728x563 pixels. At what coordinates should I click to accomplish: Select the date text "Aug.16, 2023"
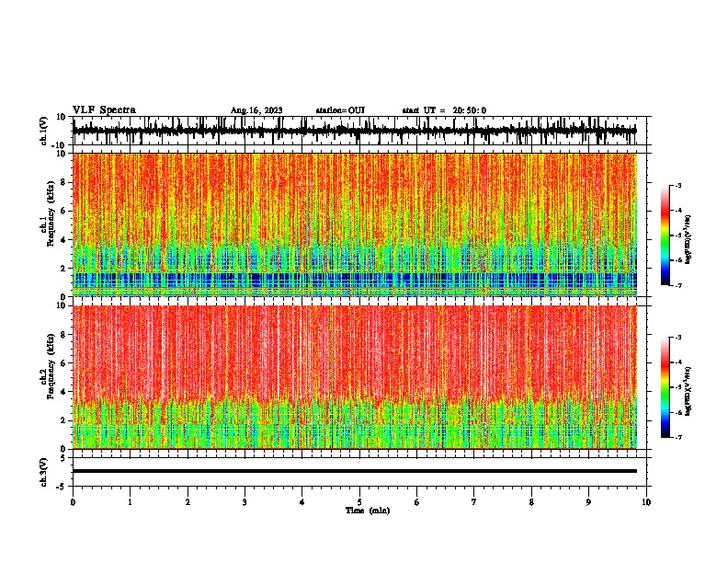pos(256,110)
